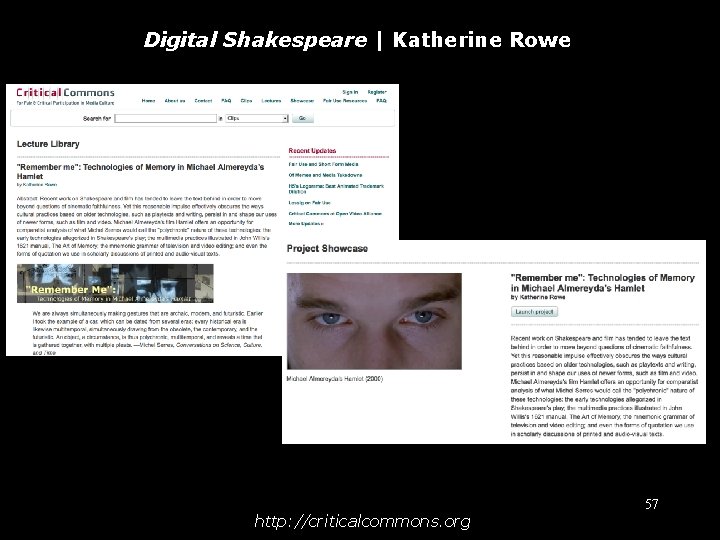This screenshot has width=720, height=540.
Task: Open the 'Trademark Dilution' recent update
Action: (336, 189)
